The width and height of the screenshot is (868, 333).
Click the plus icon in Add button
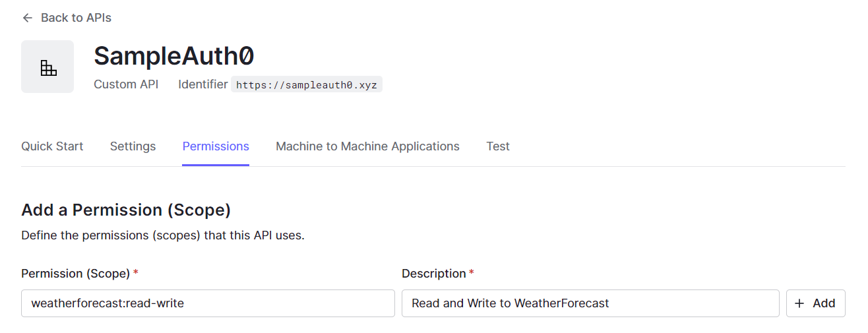800,303
